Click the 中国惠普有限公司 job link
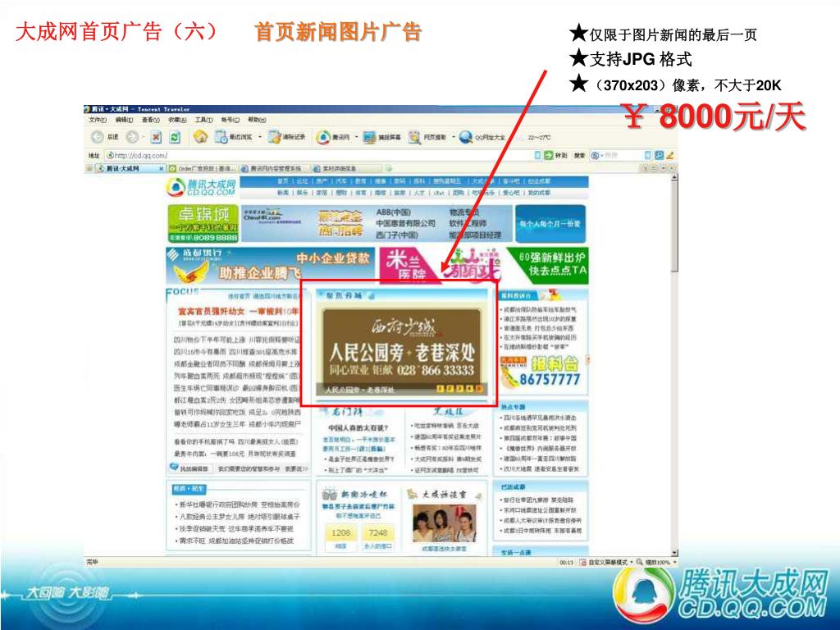Screen dimensions: 840x630 [x=405, y=223]
